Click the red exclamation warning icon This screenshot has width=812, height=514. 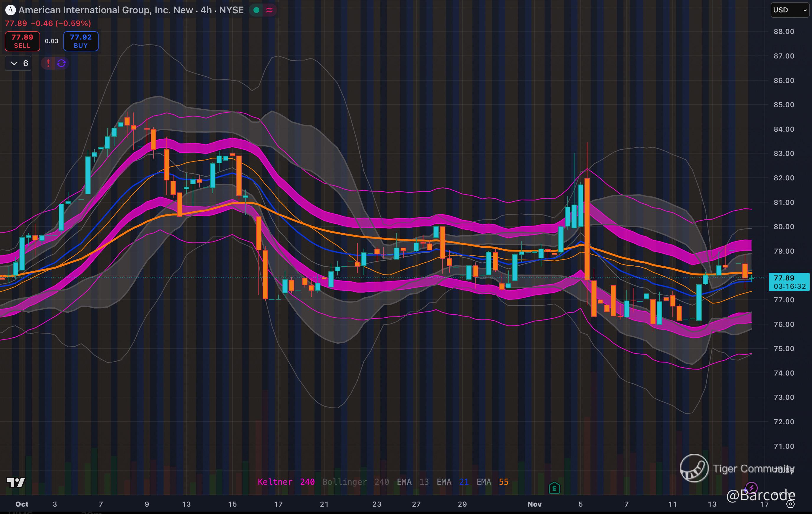(48, 63)
